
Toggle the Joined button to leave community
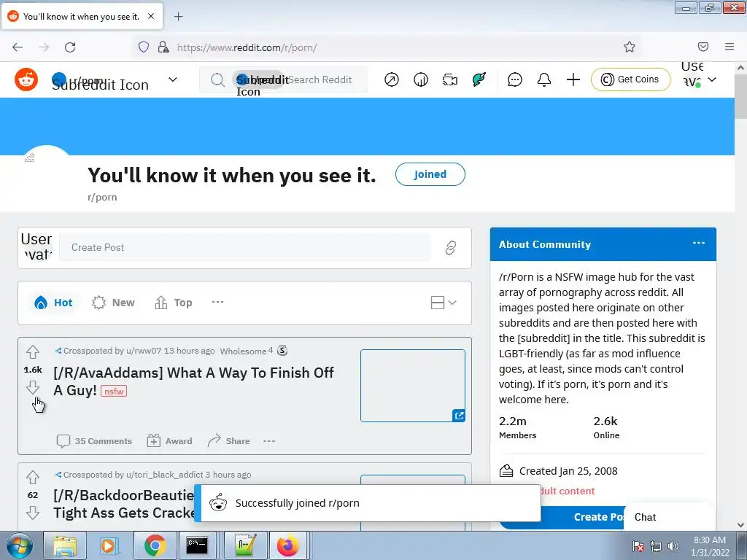coord(430,174)
